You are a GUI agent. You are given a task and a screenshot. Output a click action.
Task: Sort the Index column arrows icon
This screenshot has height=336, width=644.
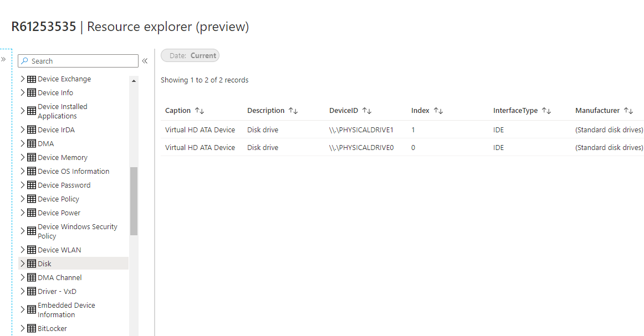(438, 110)
